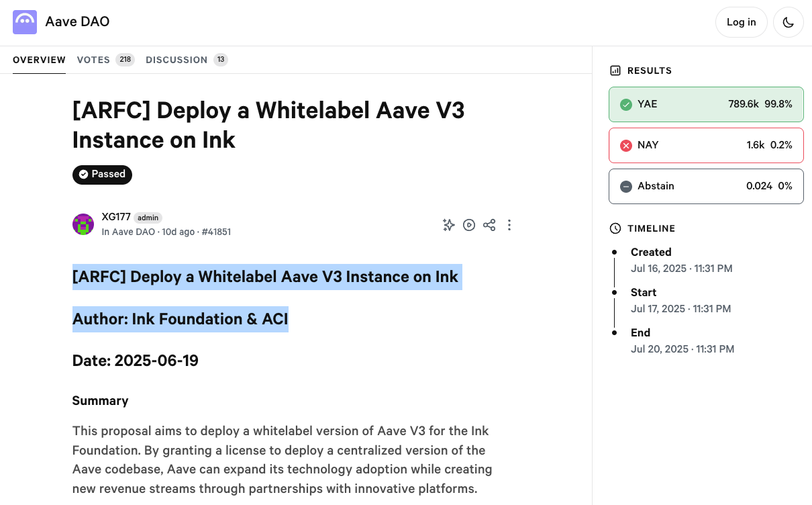Click the proposal ID #41851
The width and height of the screenshot is (812, 505).
[216, 232]
